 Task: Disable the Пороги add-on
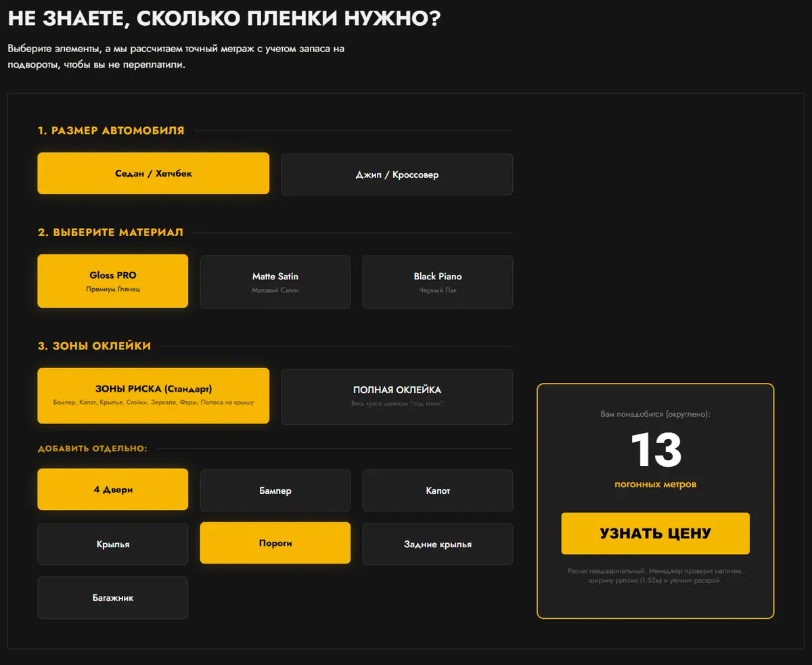(x=275, y=543)
